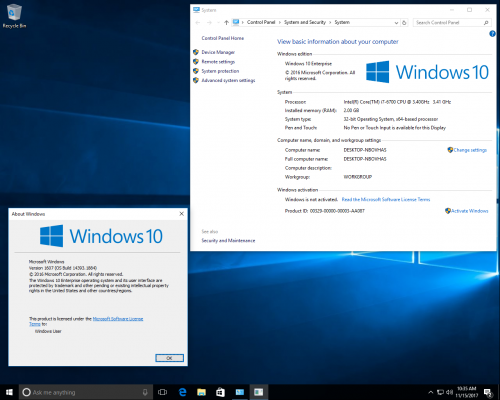Open the network status tray icon

tap(440, 392)
